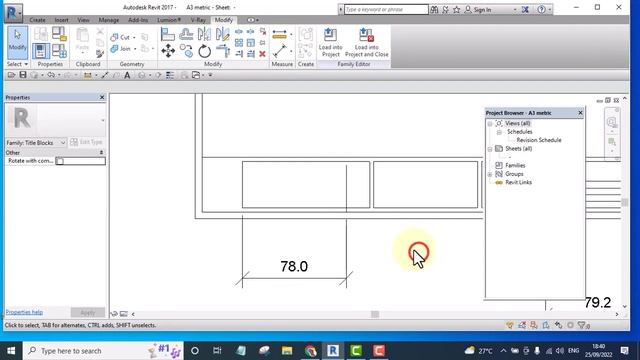Open the Properties help link
This screenshot has height=360, width=640.
[24, 312]
